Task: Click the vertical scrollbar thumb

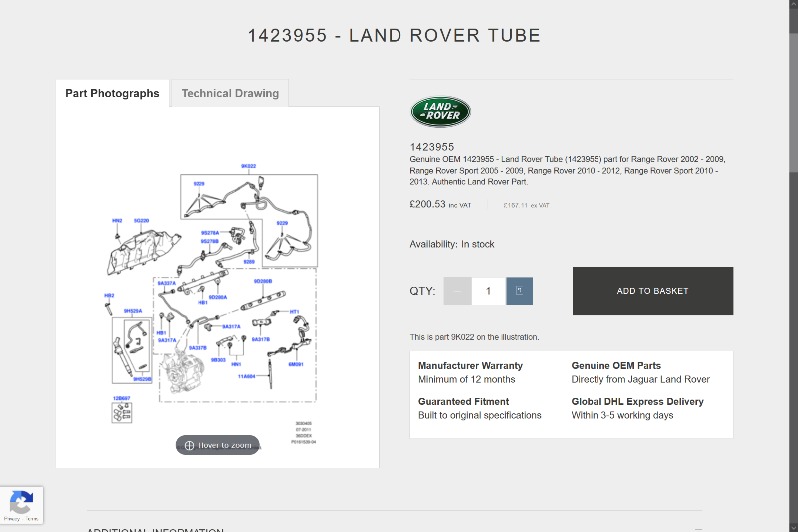Action: (x=794, y=103)
